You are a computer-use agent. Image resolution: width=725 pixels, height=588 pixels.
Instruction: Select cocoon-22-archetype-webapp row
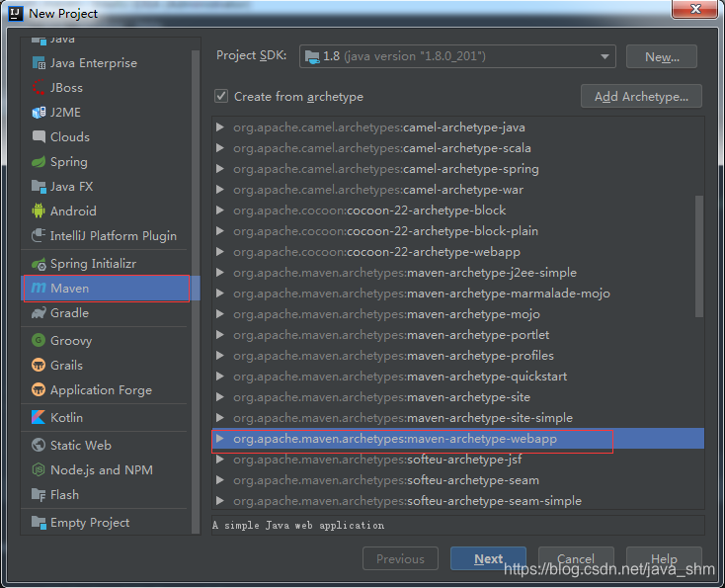(x=457, y=252)
